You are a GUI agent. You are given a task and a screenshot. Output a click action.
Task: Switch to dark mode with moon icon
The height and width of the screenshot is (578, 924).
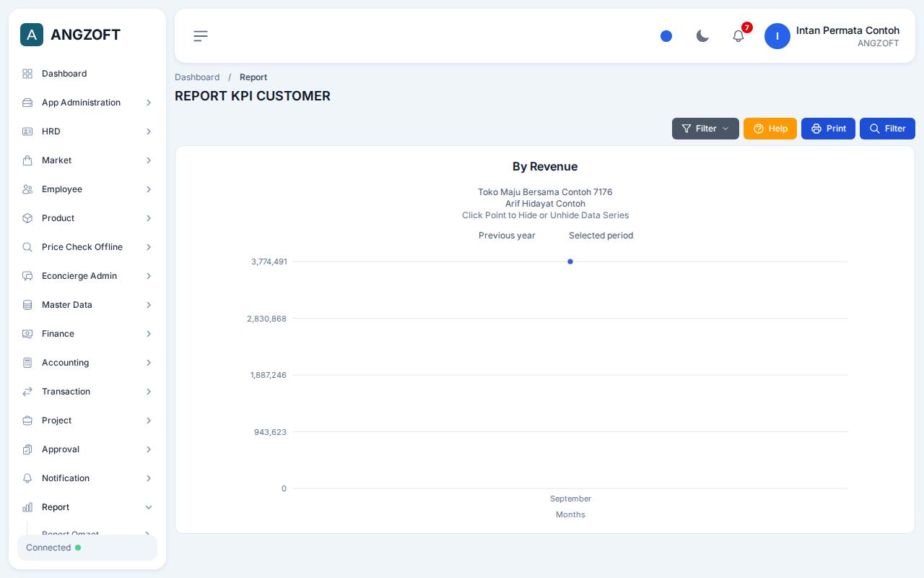coord(702,36)
